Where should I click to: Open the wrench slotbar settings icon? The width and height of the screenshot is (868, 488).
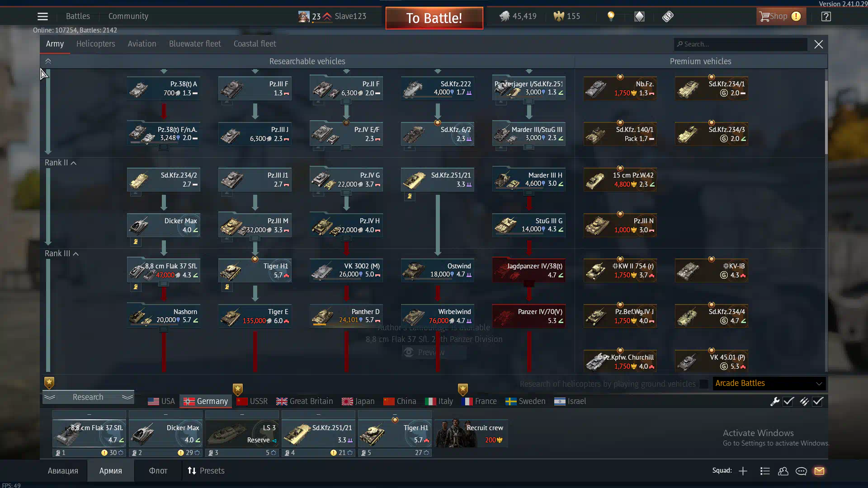(x=775, y=401)
